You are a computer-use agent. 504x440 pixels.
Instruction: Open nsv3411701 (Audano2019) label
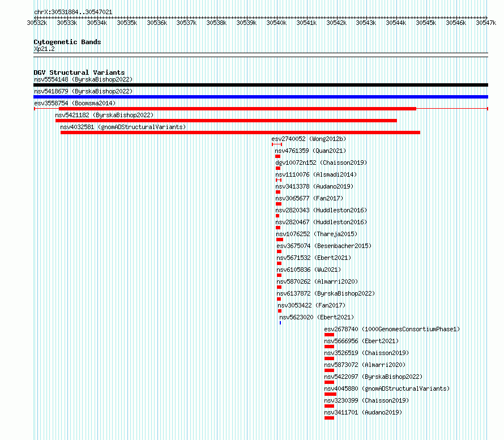[363, 412]
